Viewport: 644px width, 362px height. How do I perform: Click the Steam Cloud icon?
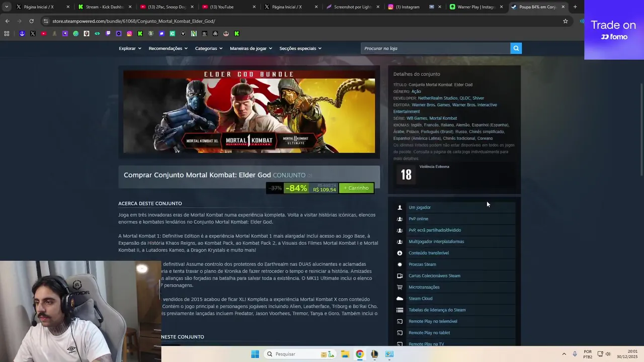pyautogui.click(x=400, y=299)
